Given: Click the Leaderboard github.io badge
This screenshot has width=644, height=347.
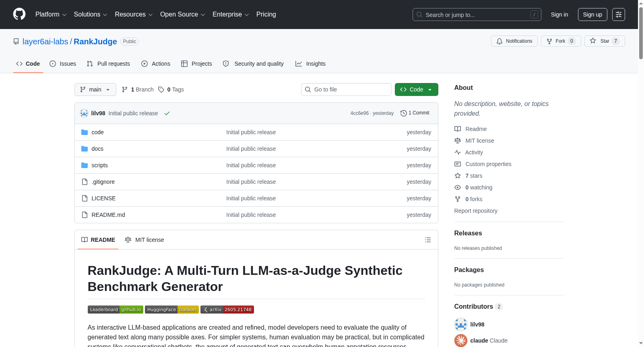Looking at the screenshot, I should 116,310.
